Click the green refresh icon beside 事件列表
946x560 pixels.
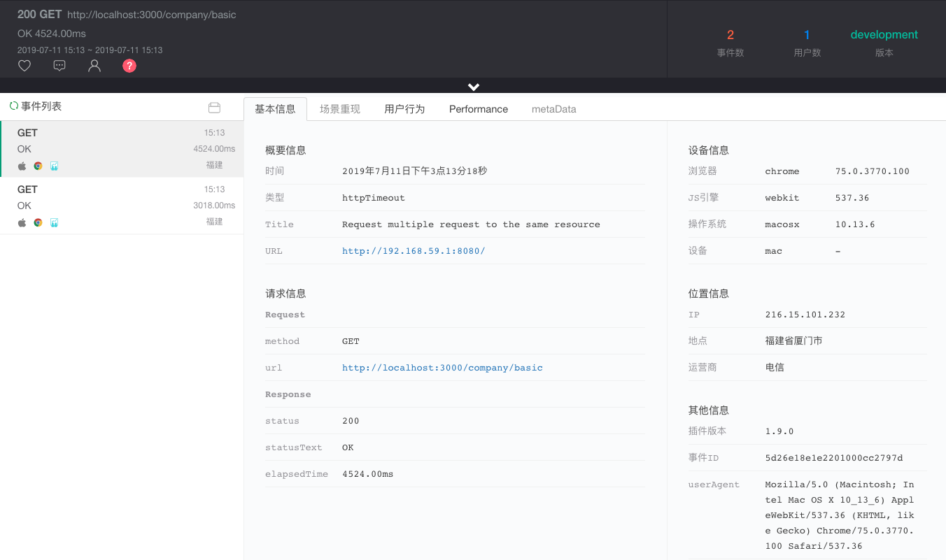pos(13,106)
